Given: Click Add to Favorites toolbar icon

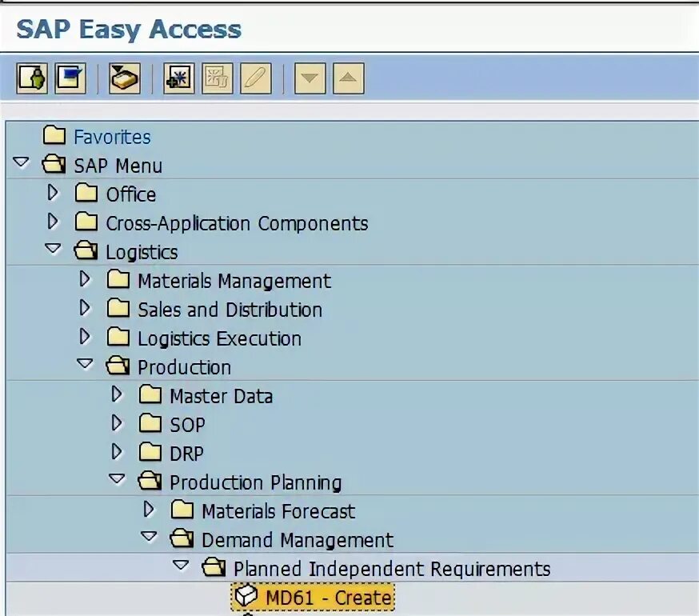Looking at the screenshot, I should click(179, 78).
